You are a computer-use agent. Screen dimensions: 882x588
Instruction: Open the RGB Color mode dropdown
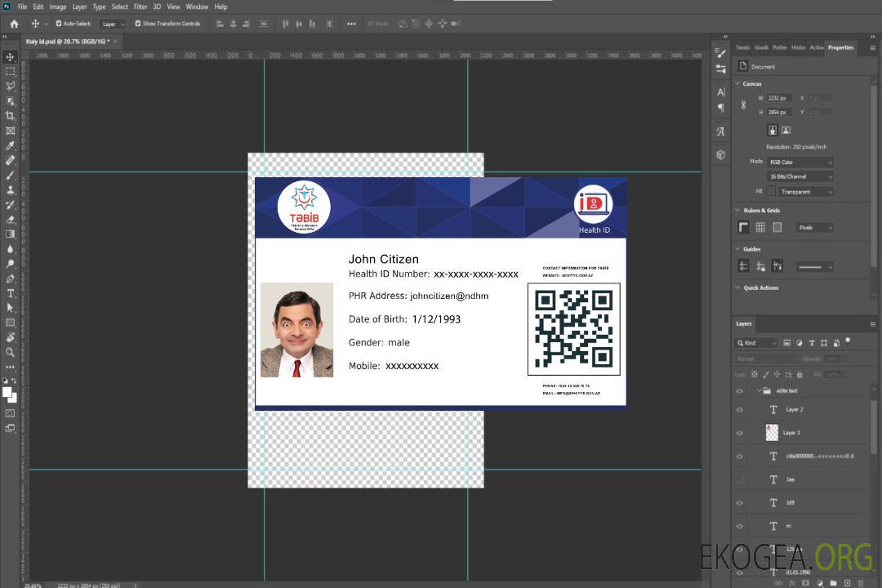coord(800,162)
